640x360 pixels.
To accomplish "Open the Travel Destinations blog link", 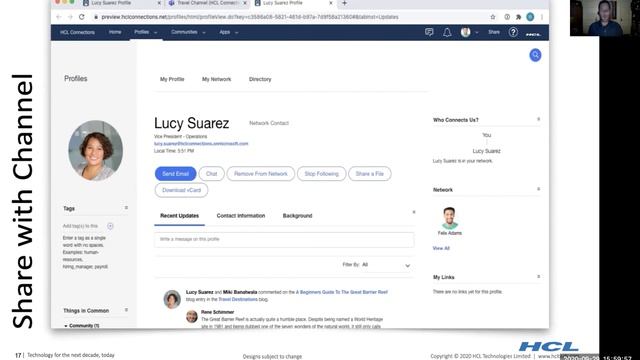I will tap(238, 300).
